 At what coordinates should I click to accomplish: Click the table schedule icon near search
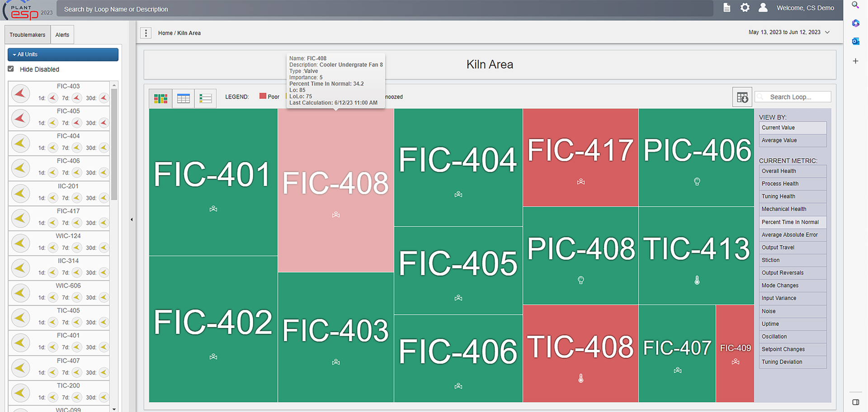[742, 97]
